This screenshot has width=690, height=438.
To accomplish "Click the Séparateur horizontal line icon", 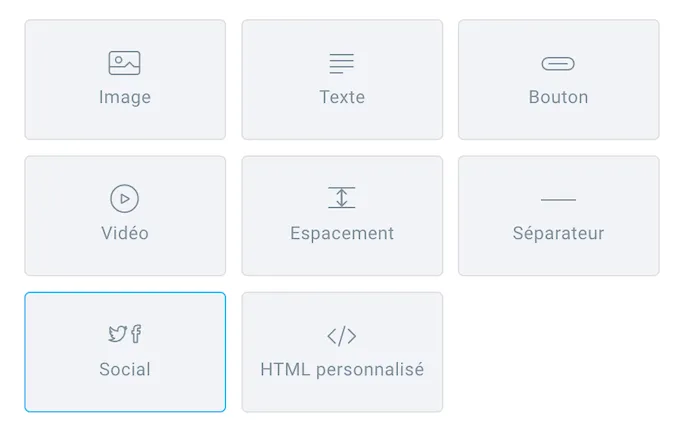I will point(558,200).
